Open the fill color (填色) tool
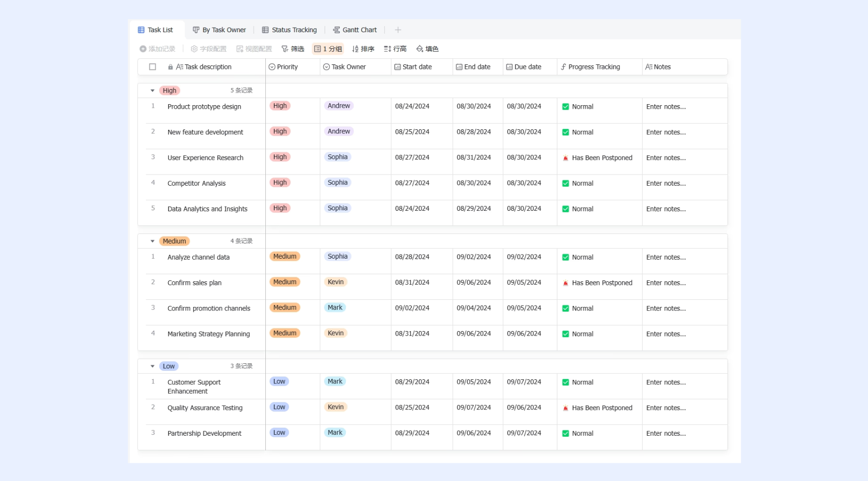 (427, 49)
